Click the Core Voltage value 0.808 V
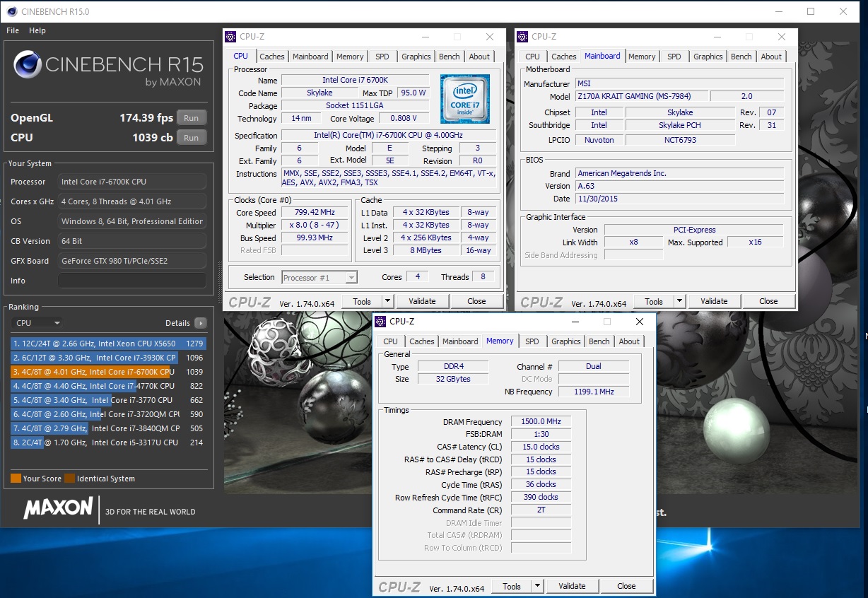The width and height of the screenshot is (868, 598). tap(404, 119)
